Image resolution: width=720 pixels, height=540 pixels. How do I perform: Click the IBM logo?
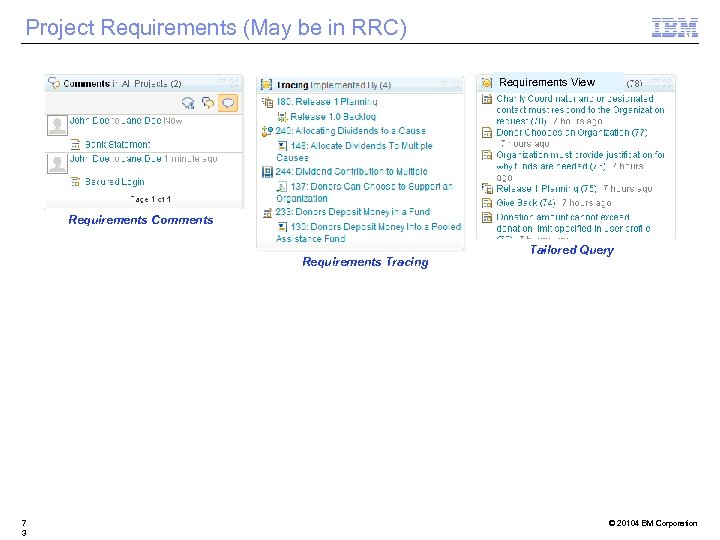coord(675,27)
